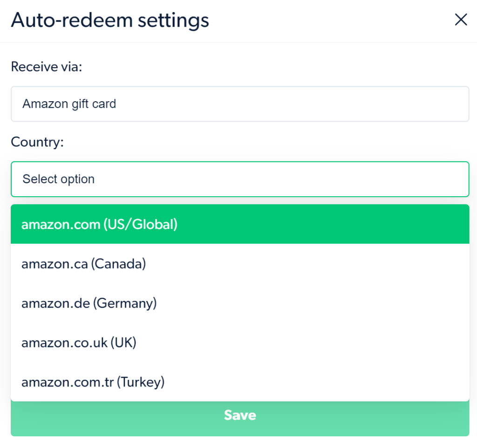
Task: Click the Save button
Action: (240, 415)
